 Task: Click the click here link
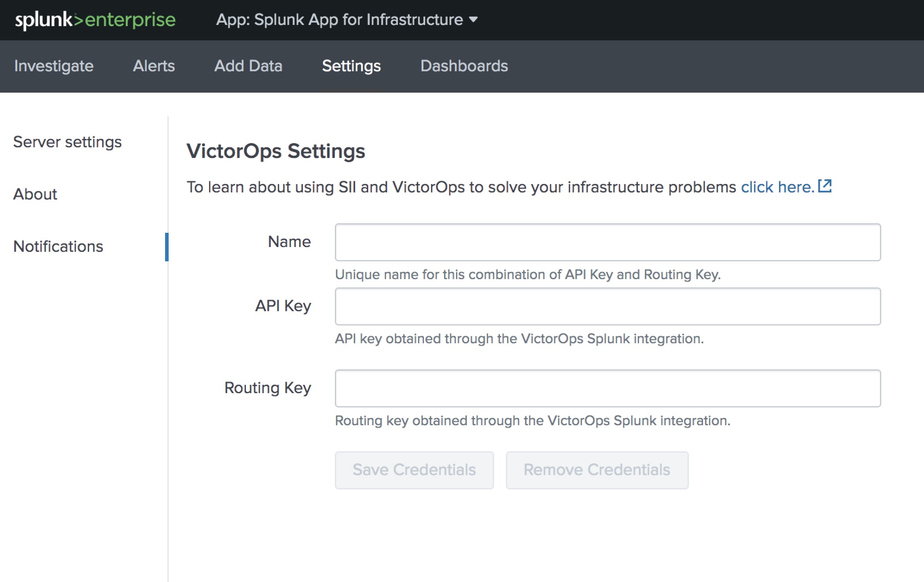pos(777,186)
